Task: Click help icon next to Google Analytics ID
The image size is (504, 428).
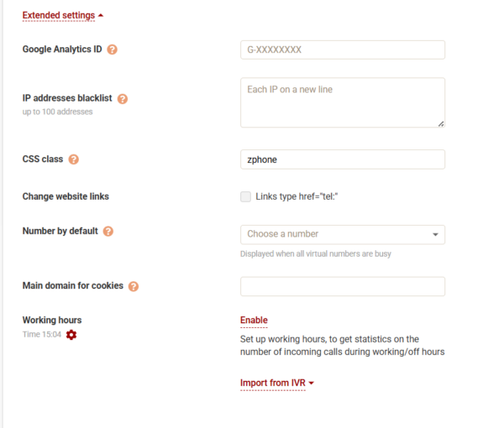Action: pyautogui.click(x=113, y=50)
